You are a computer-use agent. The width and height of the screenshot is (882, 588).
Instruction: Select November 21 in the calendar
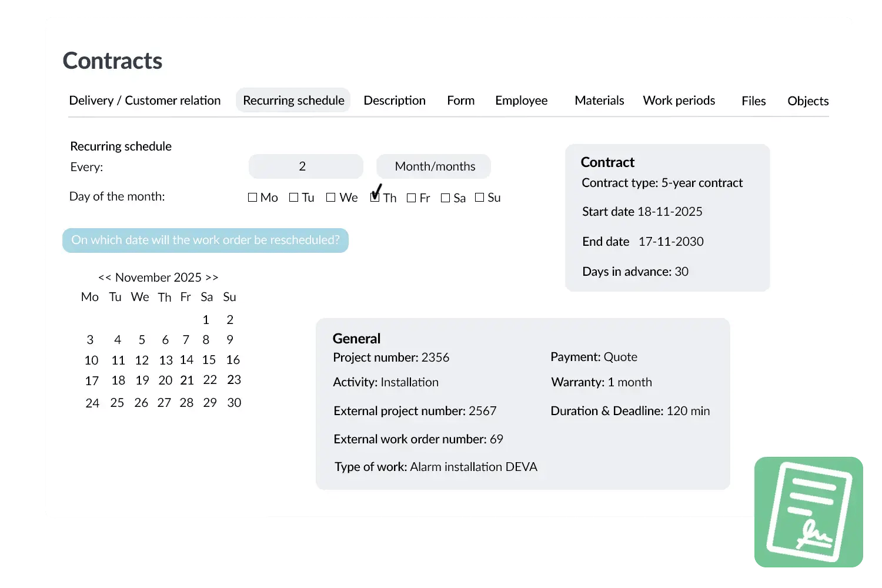[x=187, y=380]
